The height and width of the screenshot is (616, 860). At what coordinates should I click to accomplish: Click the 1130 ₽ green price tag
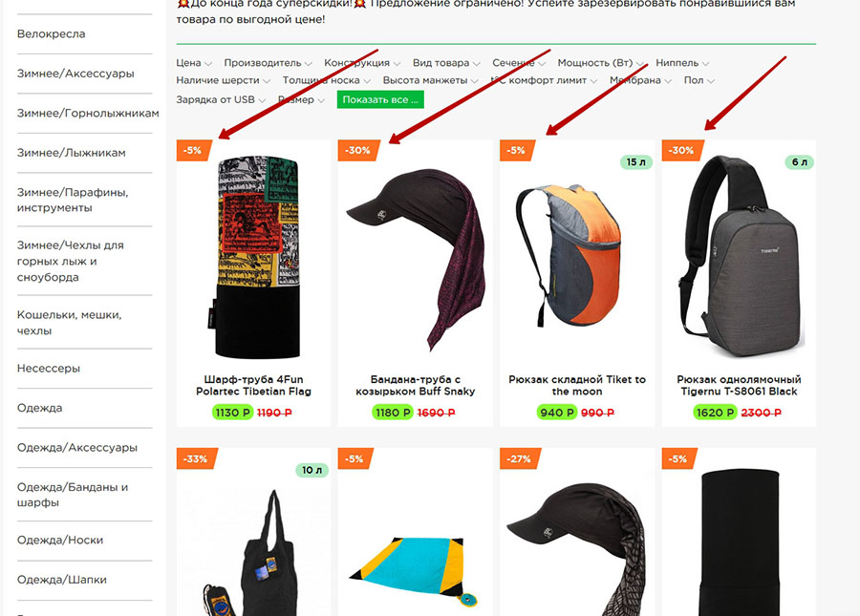point(232,413)
